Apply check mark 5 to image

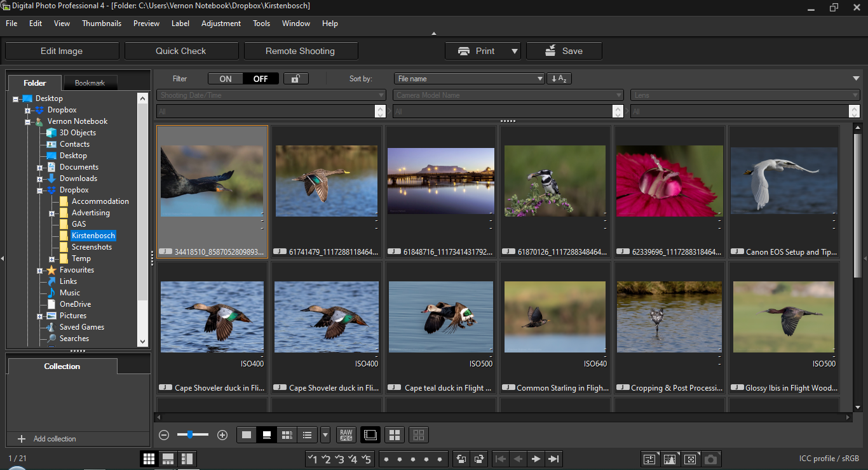click(x=366, y=459)
